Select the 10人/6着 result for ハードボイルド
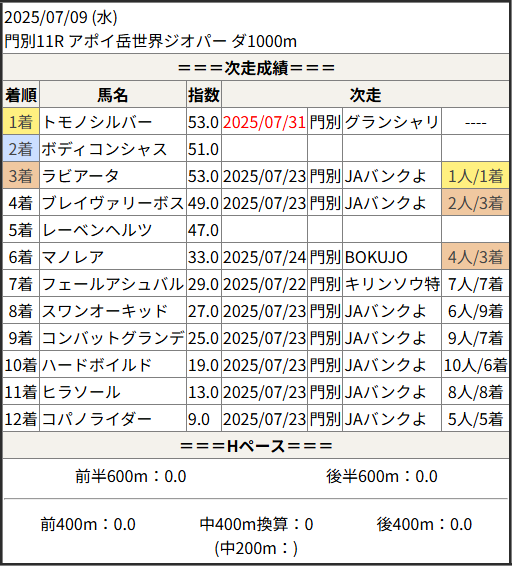The image size is (512, 566). point(475,365)
